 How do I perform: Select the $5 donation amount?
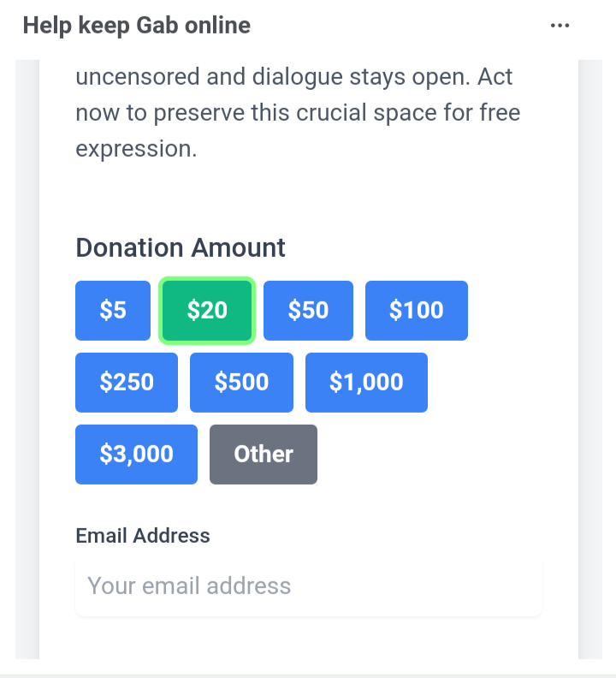(x=113, y=310)
